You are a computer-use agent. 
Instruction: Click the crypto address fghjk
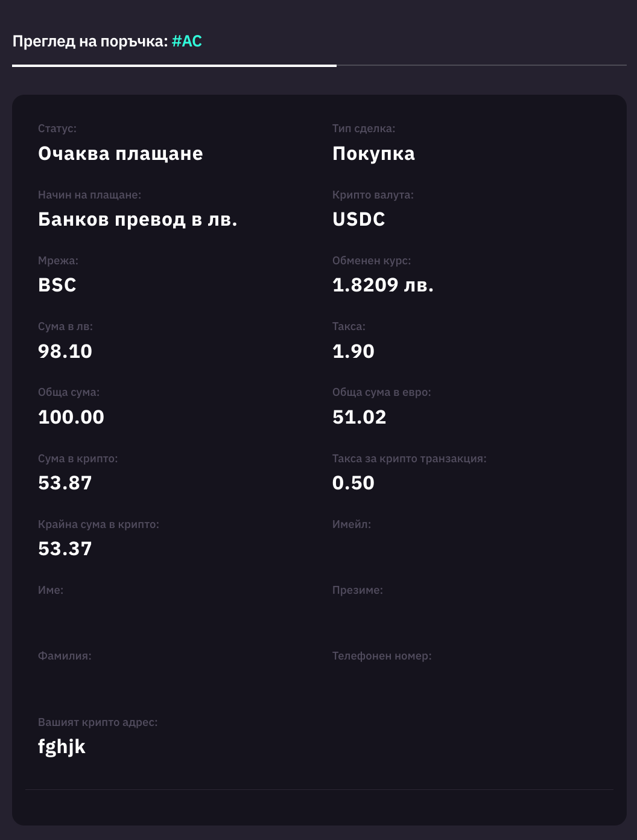(x=62, y=747)
